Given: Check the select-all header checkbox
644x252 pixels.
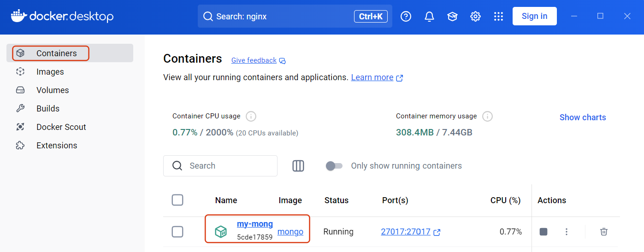Looking at the screenshot, I should (x=177, y=200).
